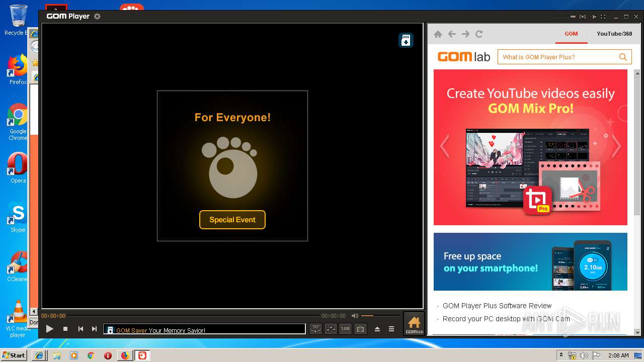This screenshot has height=362, width=644.
Task: Open the SUB subtitle settings
Action: pos(345,329)
